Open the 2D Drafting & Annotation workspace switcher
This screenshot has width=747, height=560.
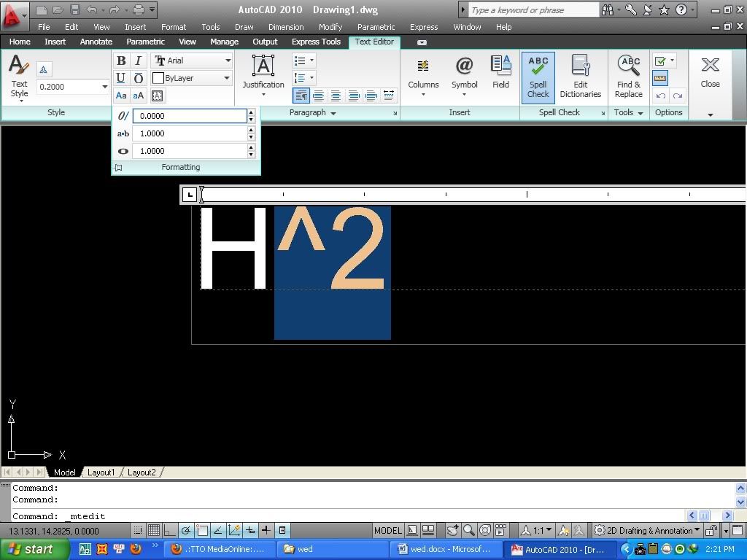(x=647, y=530)
